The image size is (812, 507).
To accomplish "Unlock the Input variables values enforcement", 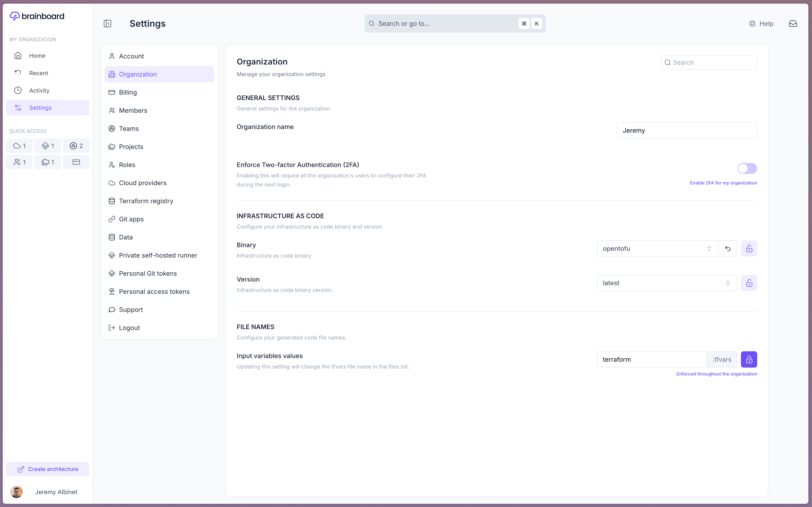I will coord(749,359).
